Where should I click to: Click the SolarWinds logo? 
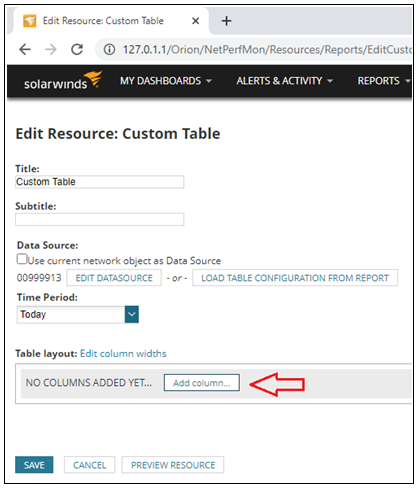(x=63, y=81)
